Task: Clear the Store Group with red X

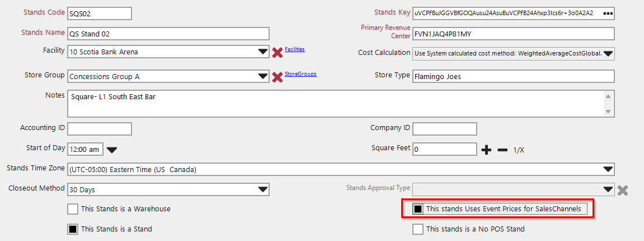Action: pyautogui.click(x=277, y=76)
